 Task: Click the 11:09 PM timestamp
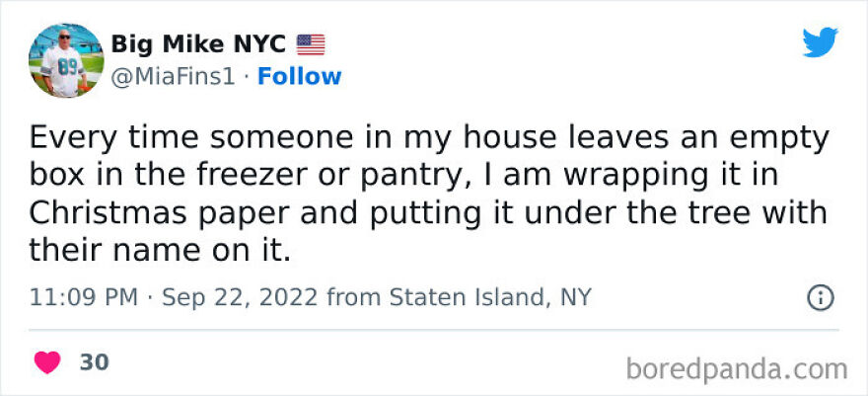[x=82, y=297]
